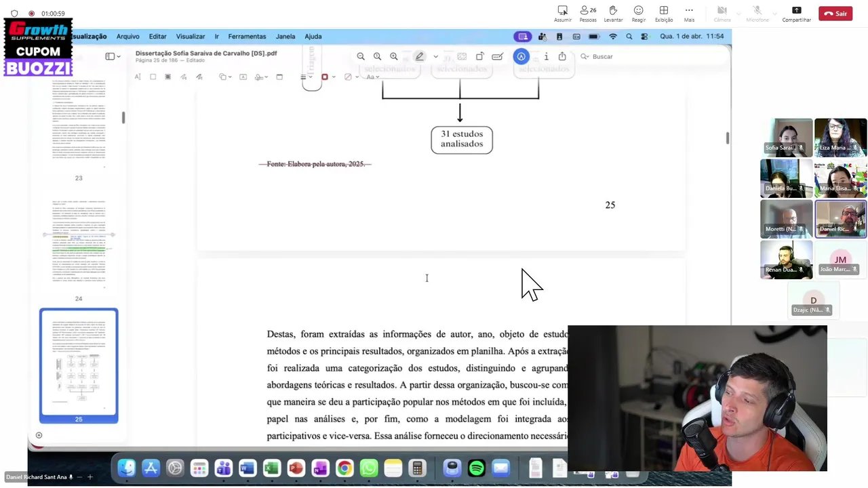Raise hand with the Levantar button
The height and width of the screenshot is (488, 868).
pyautogui.click(x=613, y=13)
